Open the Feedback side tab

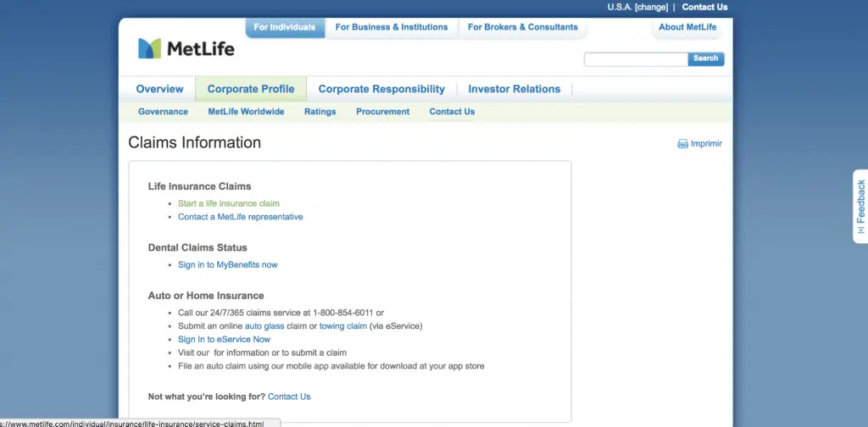tap(860, 206)
